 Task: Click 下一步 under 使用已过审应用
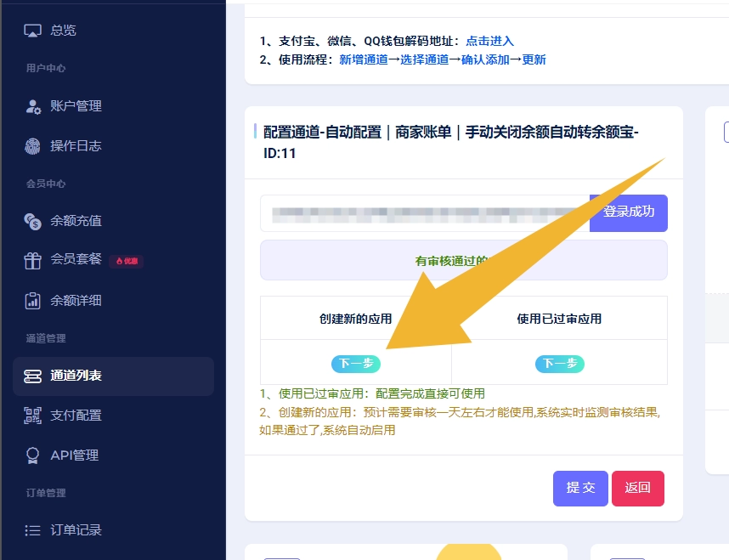click(559, 364)
